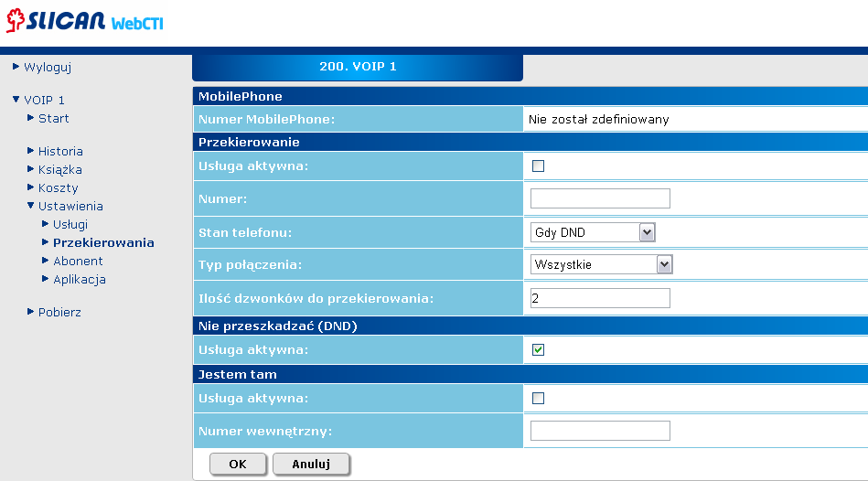This screenshot has height=481, width=868.
Task: Enable the Przekierowanie Usługa aktywna checkbox
Action: pyautogui.click(x=538, y=166)
